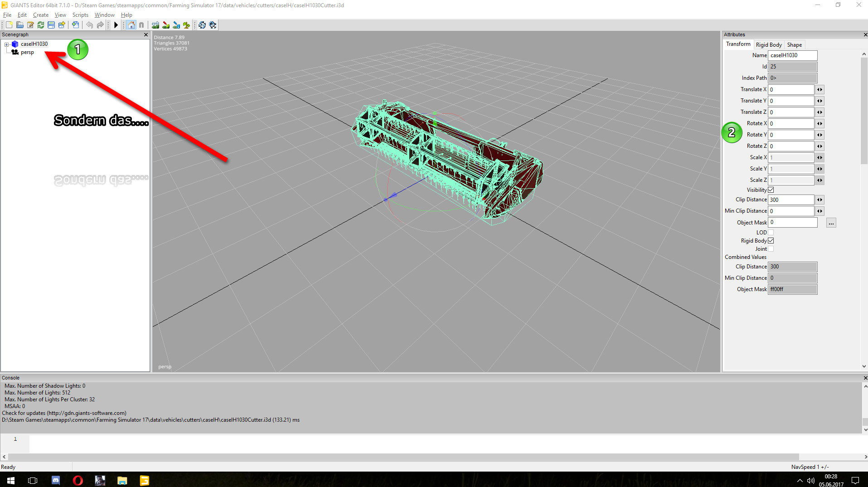Viewport: 868px width, 487px height.
Task: Open File Explorer from the taskbar
Action: [122, 480]
